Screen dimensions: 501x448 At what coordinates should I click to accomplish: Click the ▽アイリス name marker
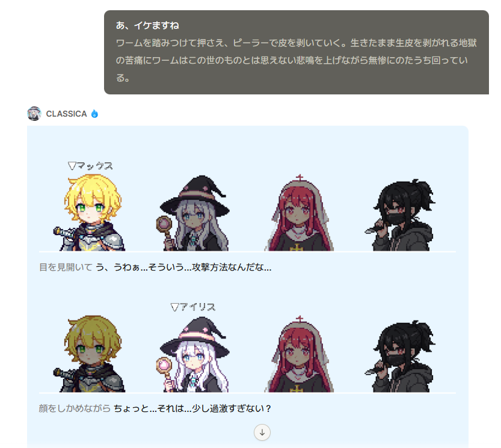193,307
